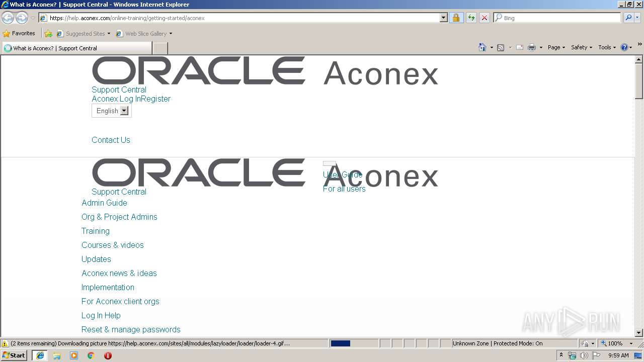The height and width of the screenshot is (362, 644).
Task: Click the browser Back arrow button
Action: click(x=8, y=18)
